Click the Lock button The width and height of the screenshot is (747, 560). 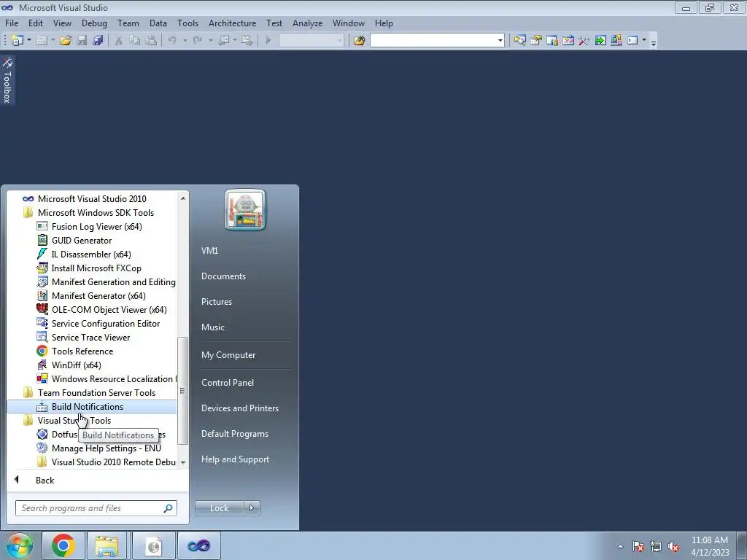[219, 508]
